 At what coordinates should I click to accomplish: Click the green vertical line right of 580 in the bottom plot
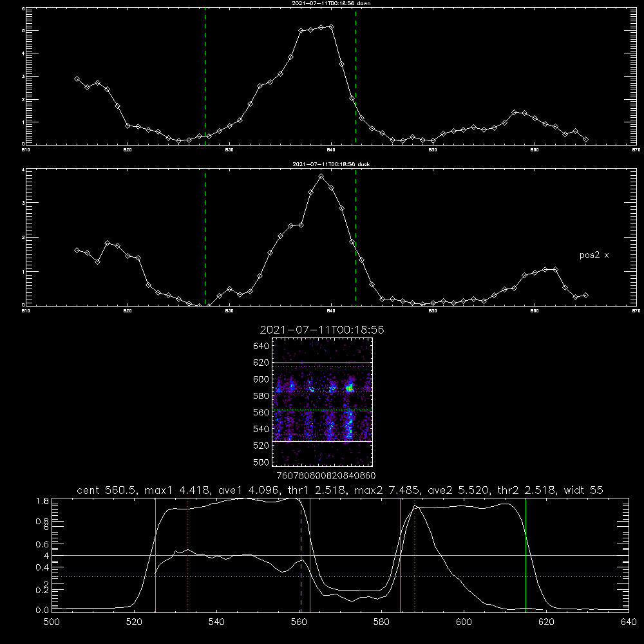pyautogui.click(x=400, y=555)
